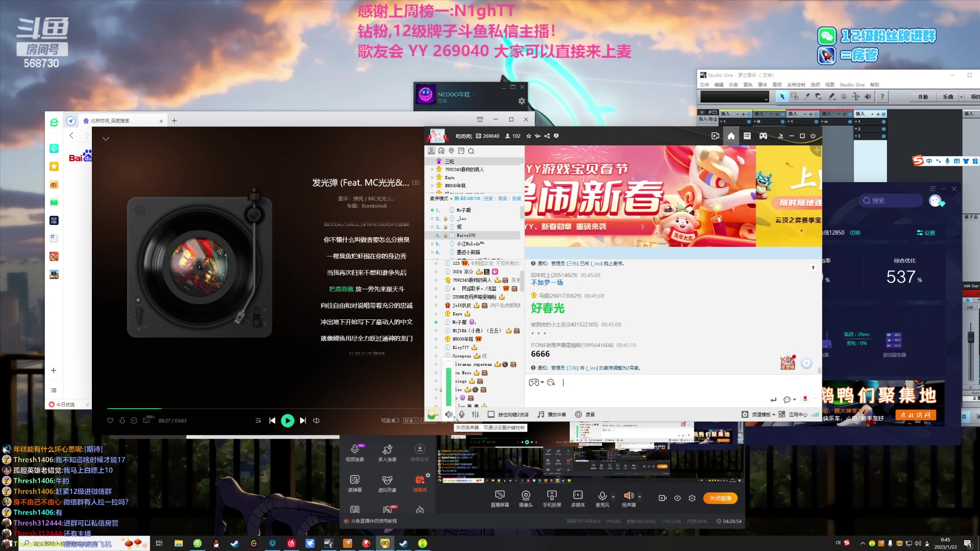Click 手机投屏 in the Douyu tool
The image size is (980, 551).
pyautogui.click(x=552, y=498)
